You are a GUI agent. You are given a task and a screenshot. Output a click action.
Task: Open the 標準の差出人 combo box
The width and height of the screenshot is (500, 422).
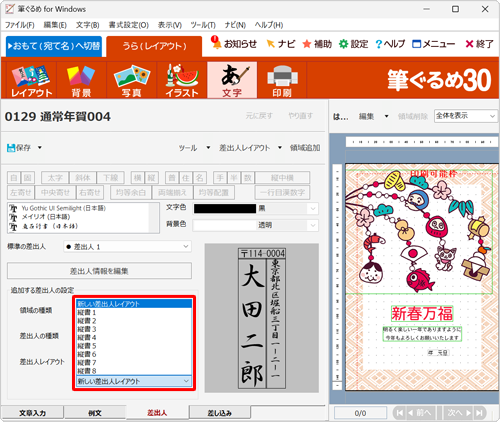(127, 247)
